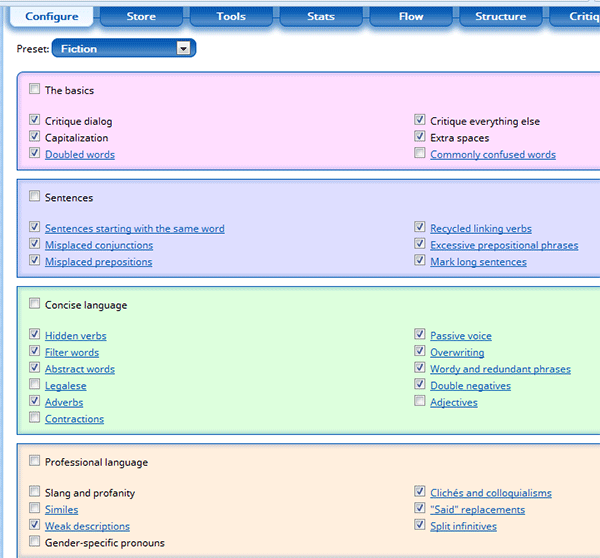600x558 pixels.
Task: Open the Tools tab
Action: (x=231, y=16)
